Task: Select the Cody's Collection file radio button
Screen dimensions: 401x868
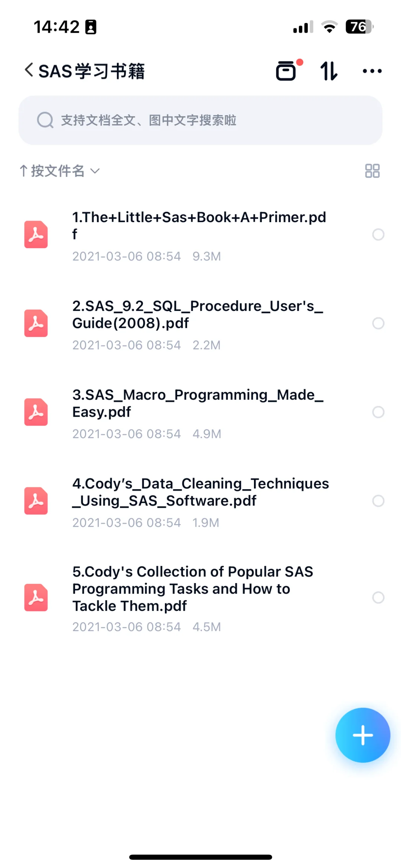Action: pos(378,597)
